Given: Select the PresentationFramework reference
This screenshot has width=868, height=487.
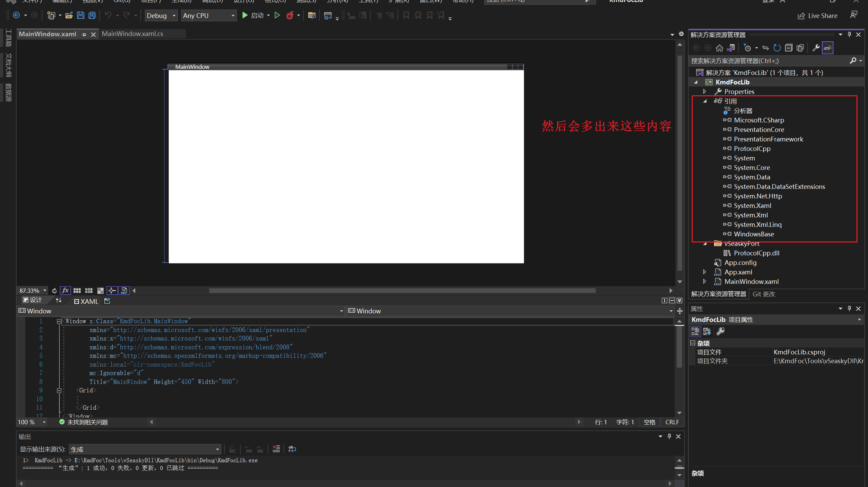Looking at the screenshot, I should click(768, 139).
